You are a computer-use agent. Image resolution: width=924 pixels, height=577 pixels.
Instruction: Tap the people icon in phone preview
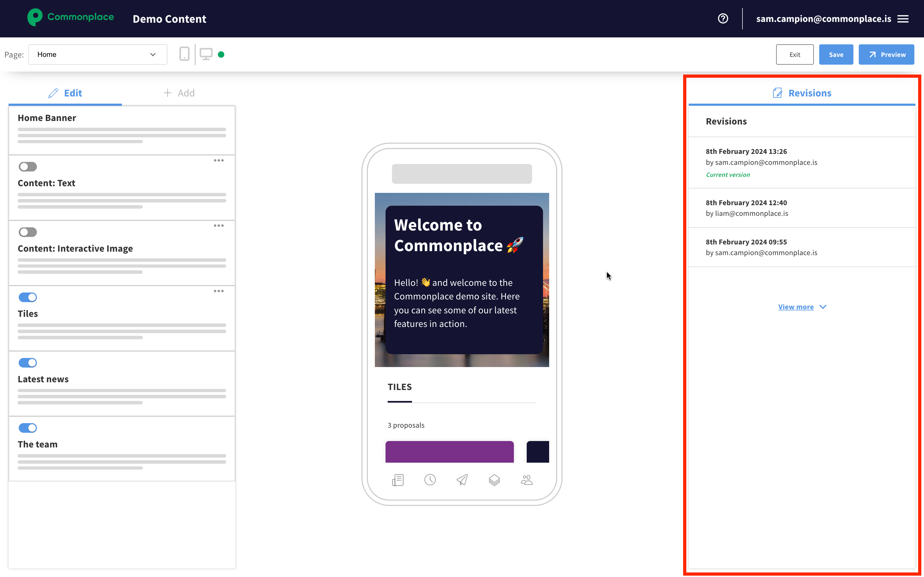click(526, 480)
